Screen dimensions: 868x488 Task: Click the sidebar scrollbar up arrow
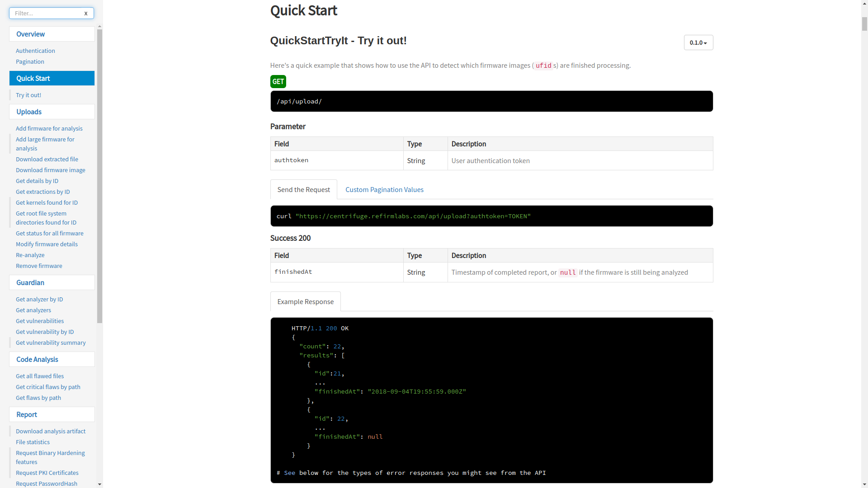click(x=99, y=27)
